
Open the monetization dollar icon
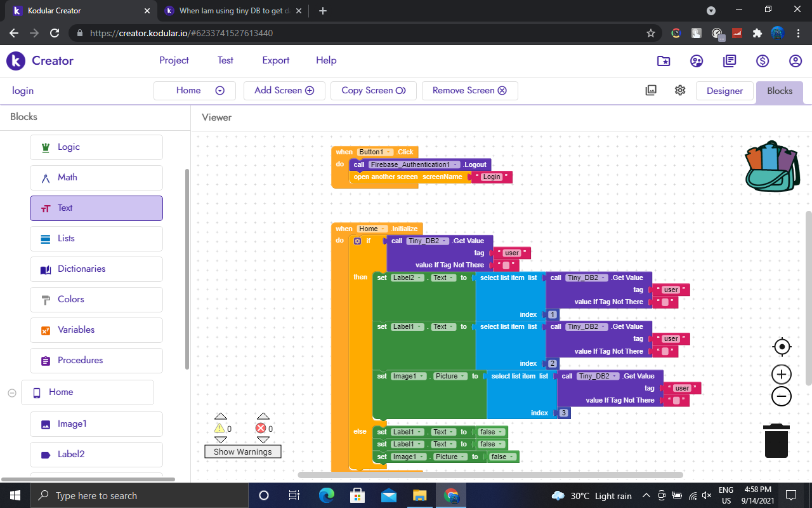[763, 61]
